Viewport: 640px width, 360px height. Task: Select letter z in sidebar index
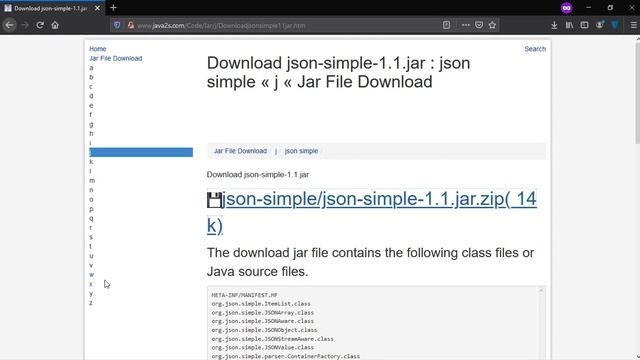pos(91,303)
